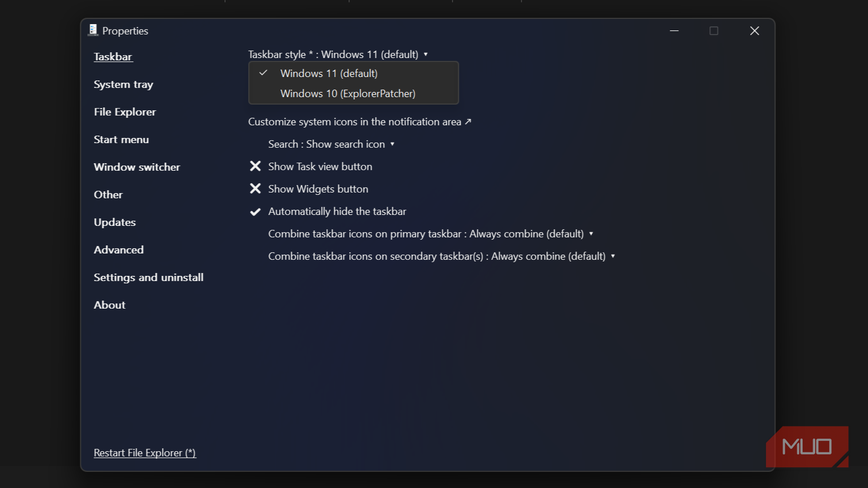Minimize the Properties window
This screenshot has width=868, height=488.
(674, 31)
